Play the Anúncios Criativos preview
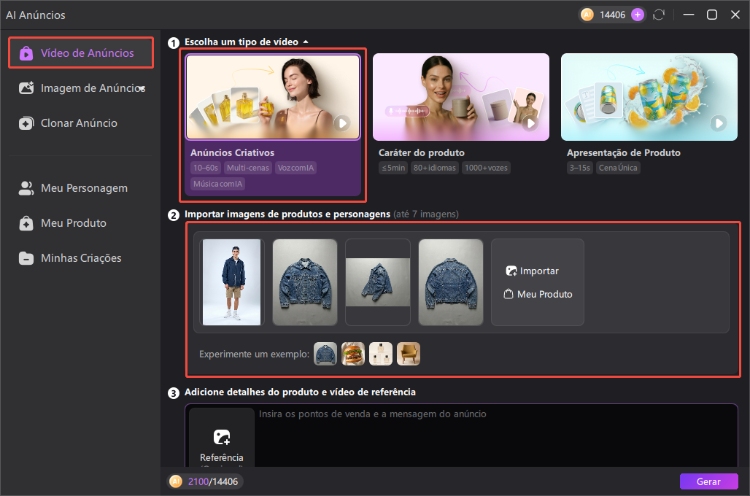The image size is (750, 496). pyautogui.click(x=342, y=123)
